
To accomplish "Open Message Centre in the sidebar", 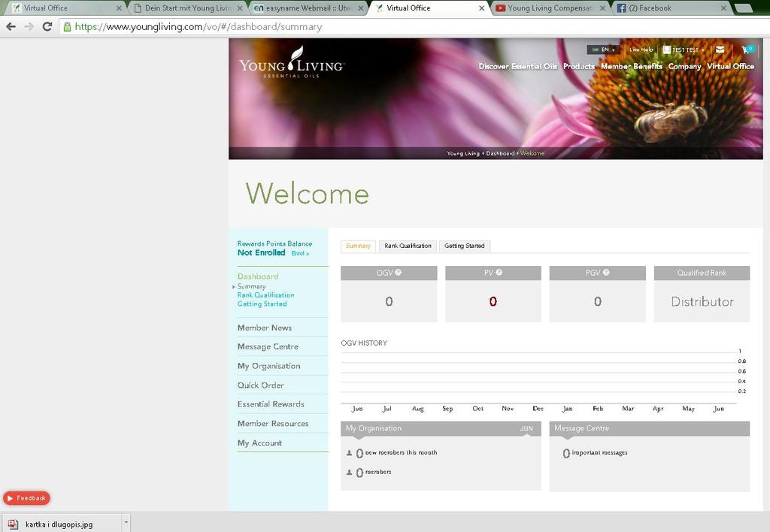I will point(268,346).
